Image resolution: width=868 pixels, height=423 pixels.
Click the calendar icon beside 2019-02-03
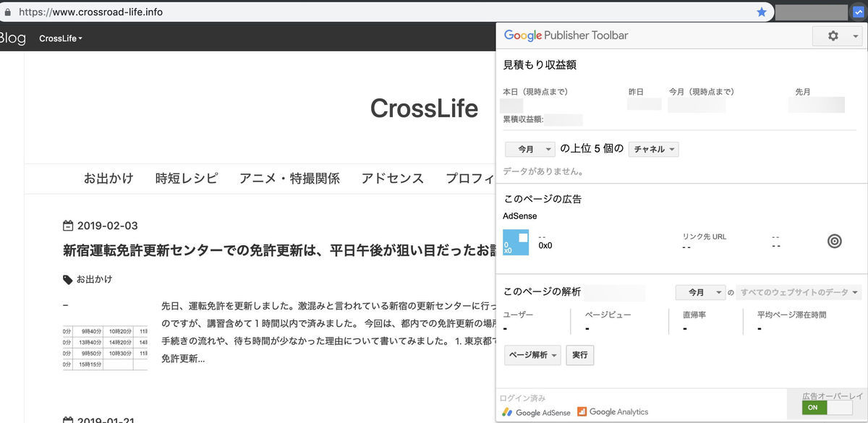68,225
